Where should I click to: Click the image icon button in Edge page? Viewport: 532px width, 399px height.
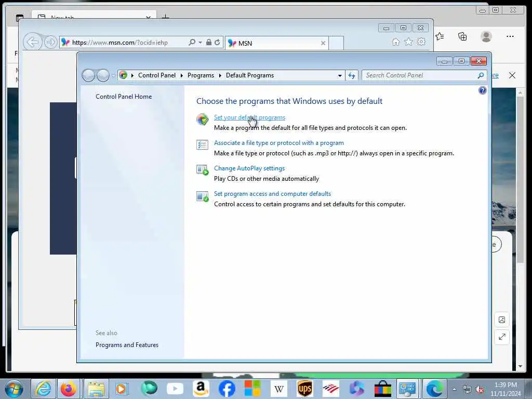point(502,320)
